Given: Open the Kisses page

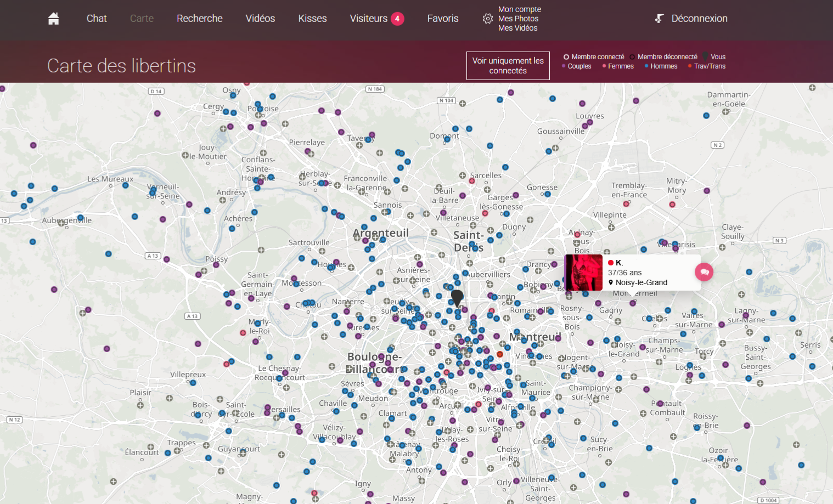Looking at the screenshot, I should (x=312, y=19).
